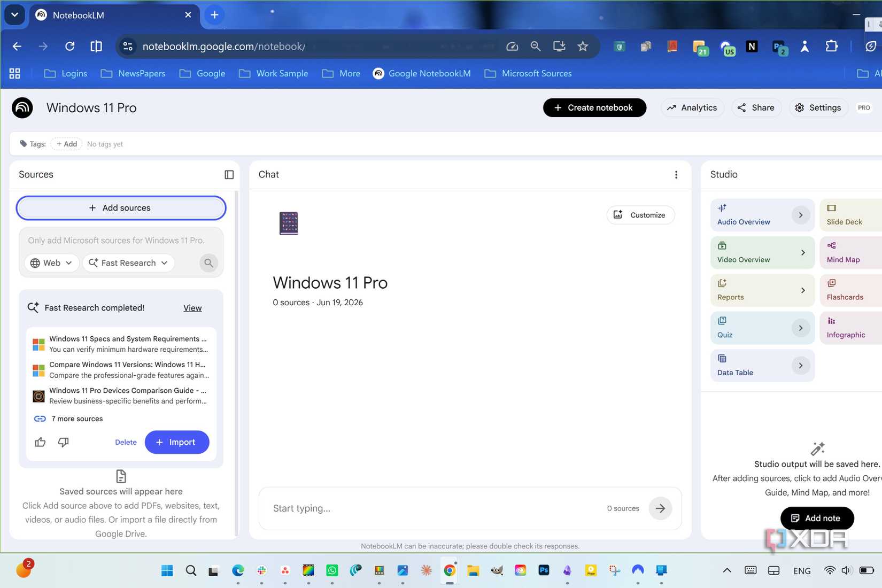Click the browser address bar URL

(224, 47)
